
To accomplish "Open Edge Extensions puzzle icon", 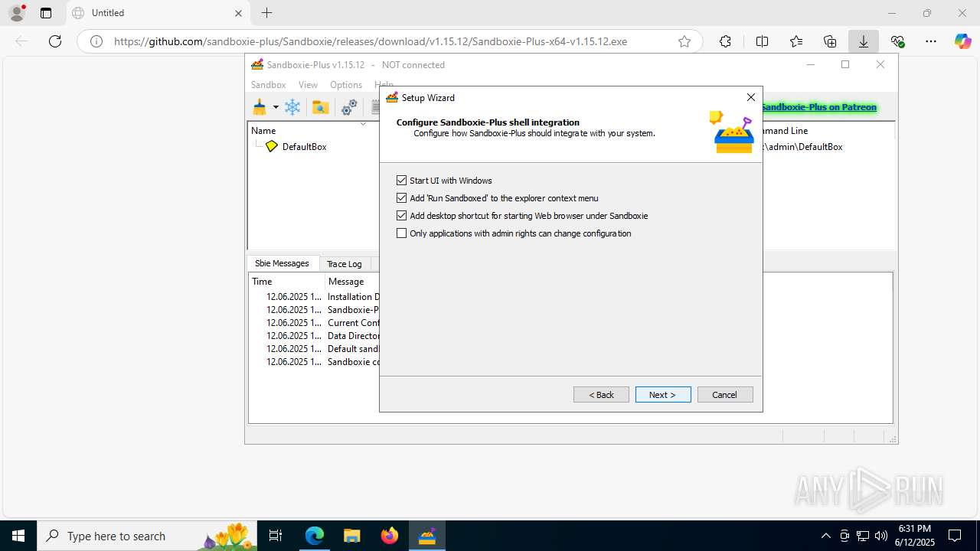I will [x=725, y=41].
